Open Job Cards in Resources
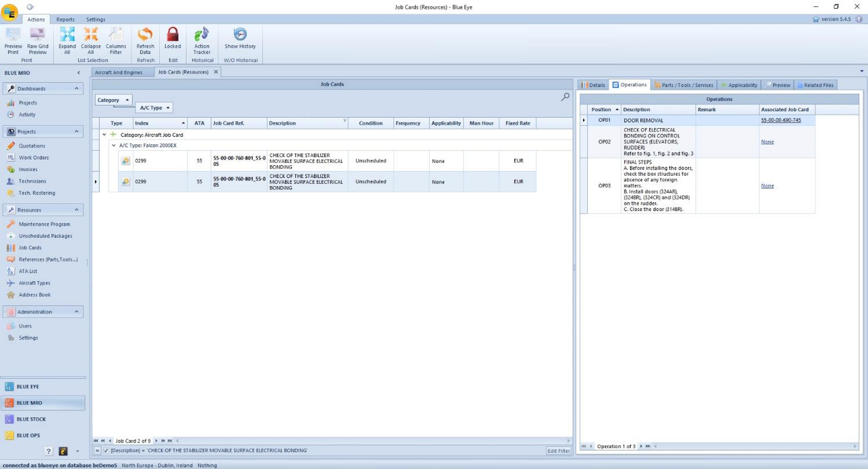 (30, 248)
